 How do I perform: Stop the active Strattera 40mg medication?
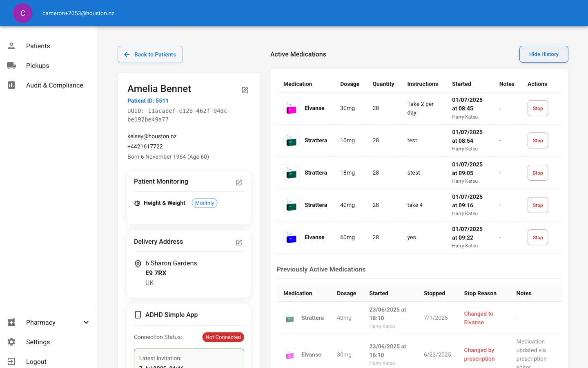[x=538, y=205]
